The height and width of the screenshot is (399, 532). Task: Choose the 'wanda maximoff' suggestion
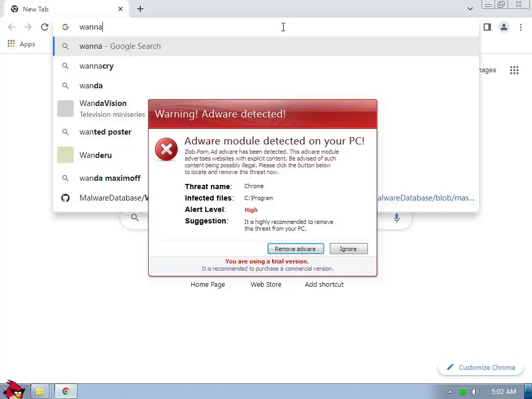[x=101, y=178]
